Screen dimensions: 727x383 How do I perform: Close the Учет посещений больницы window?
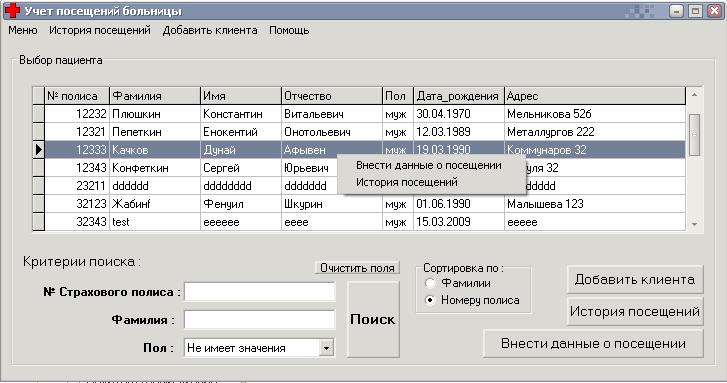coord(714,11)
